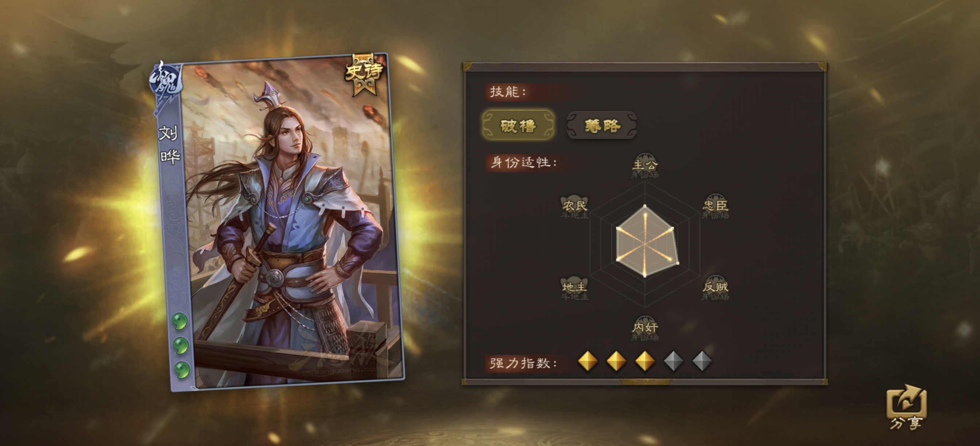Image resolution: width=980 pixels, height=446 pixels.
Task: Click the last grey strength diamond
Action: click(702, 361)
